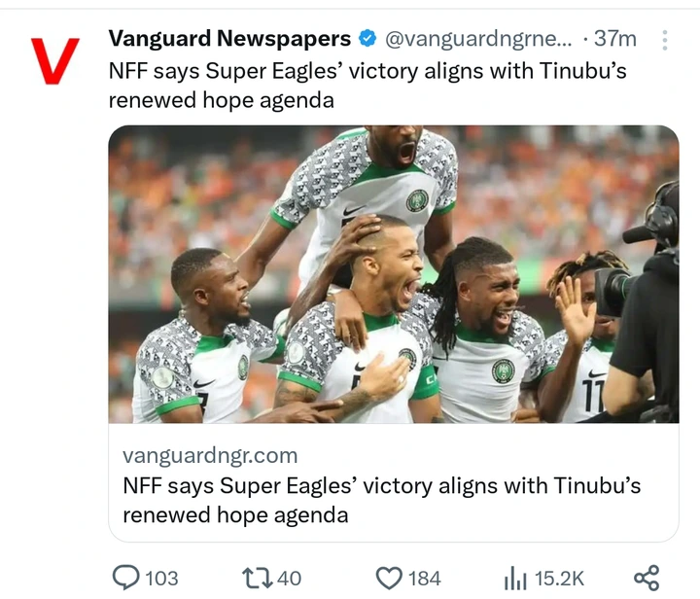Image resolution: width=700 pixels, height=599 pixels.
Task: Click the link card footer area
Action: coord(394,482)
